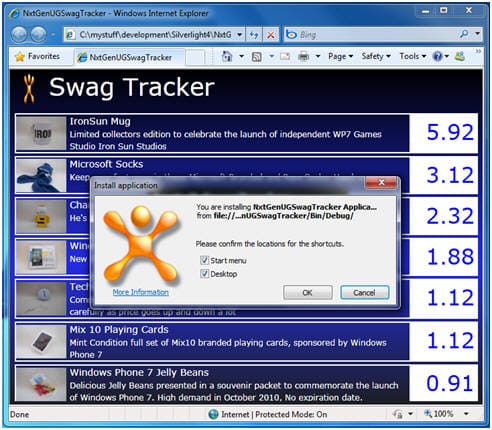Click the globe Internet zone icon
The height and width of the screenshot is (430, 492).
pyautogui.click(x=213, y=414)
